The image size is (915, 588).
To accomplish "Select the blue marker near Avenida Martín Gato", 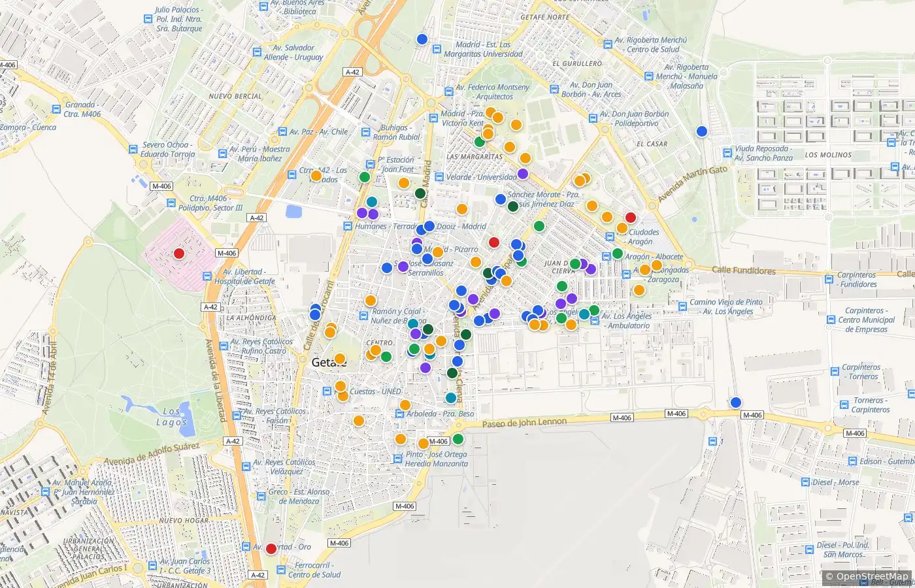I will 702,131.
